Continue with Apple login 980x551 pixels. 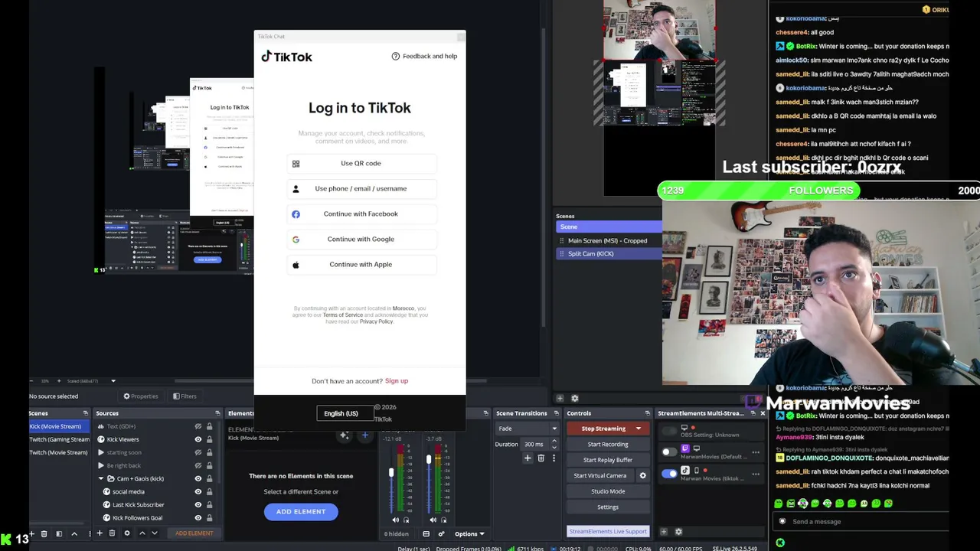click(361, 264)
